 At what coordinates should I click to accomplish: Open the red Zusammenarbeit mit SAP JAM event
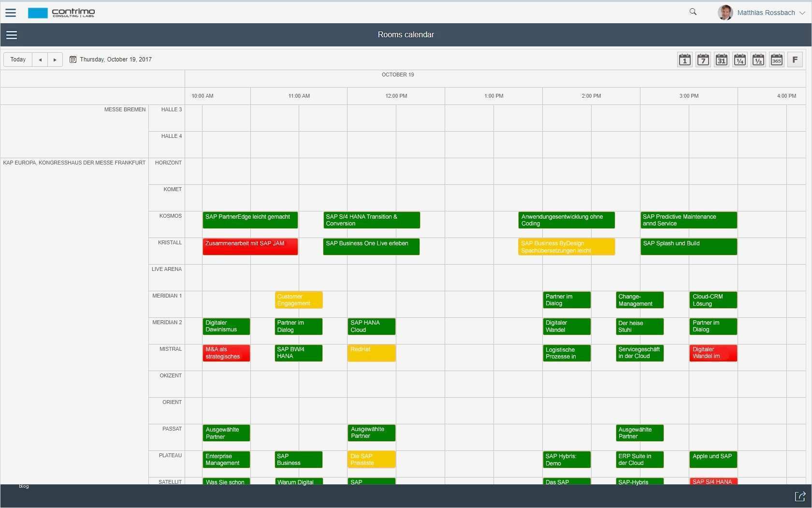click(250, 247)
